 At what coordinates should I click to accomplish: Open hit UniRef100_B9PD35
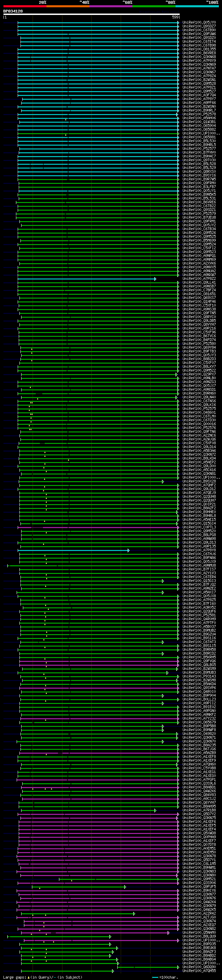(x=199, y=944)
